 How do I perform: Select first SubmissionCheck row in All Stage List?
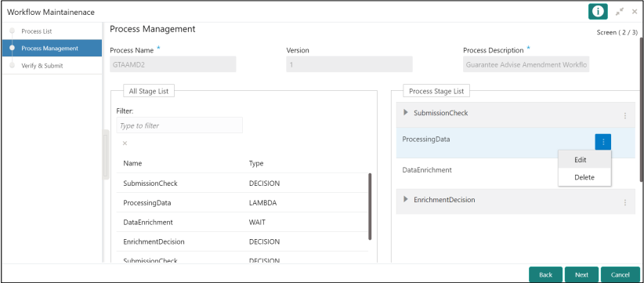(x=242, y=183)
